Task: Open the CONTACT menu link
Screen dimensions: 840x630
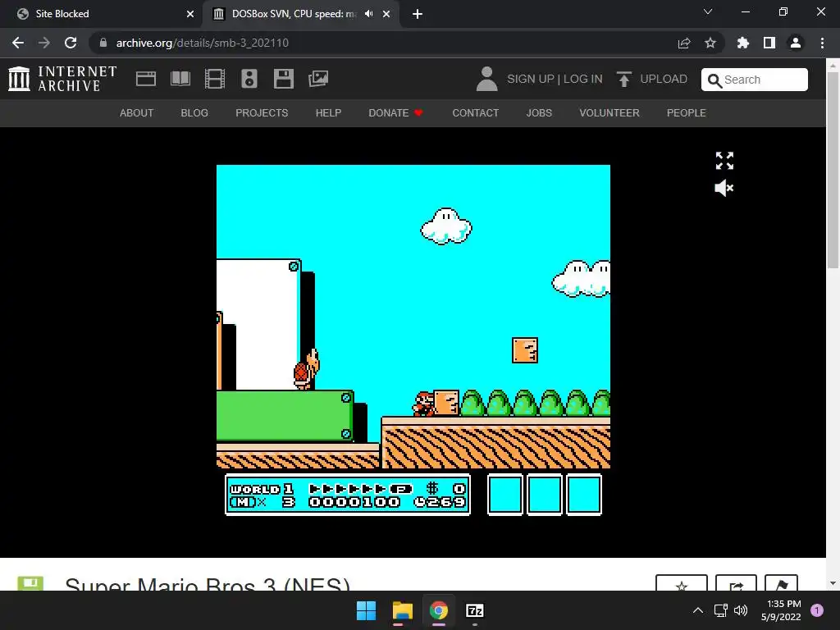Action: pyautogui.click(x=475, y=113)
